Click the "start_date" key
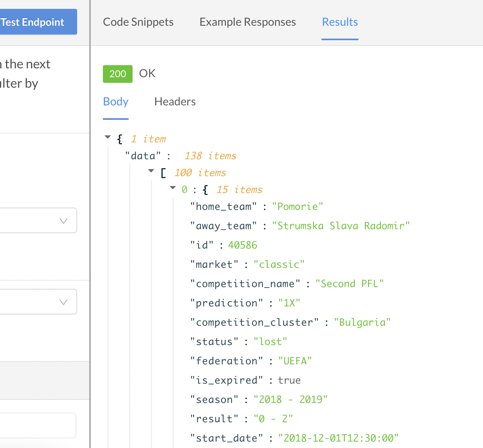Image resolution: width=483 pixels, height=448 pixels. (x=227, y=438)
